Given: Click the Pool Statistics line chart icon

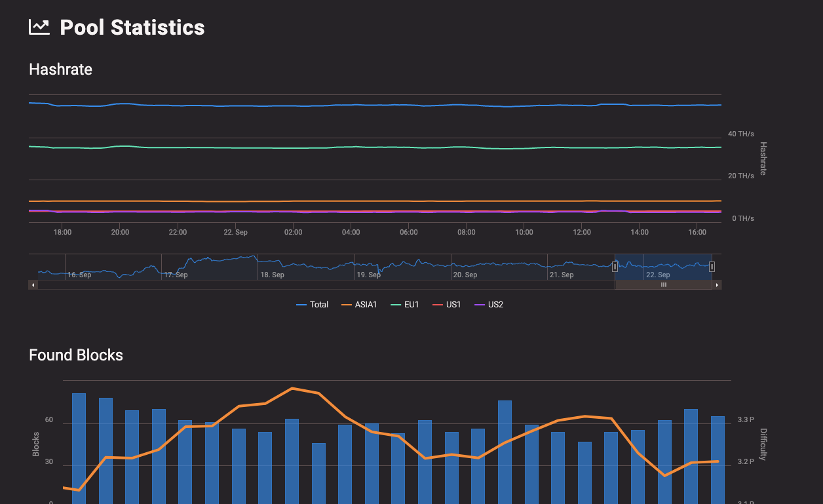Looking at the screenshot, I should click(x=38, y=26).
